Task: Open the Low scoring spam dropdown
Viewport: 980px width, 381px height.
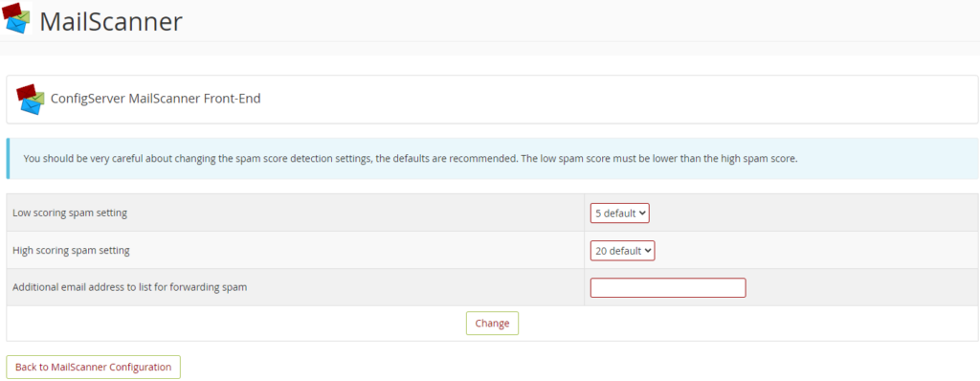Action: point(620,213)
